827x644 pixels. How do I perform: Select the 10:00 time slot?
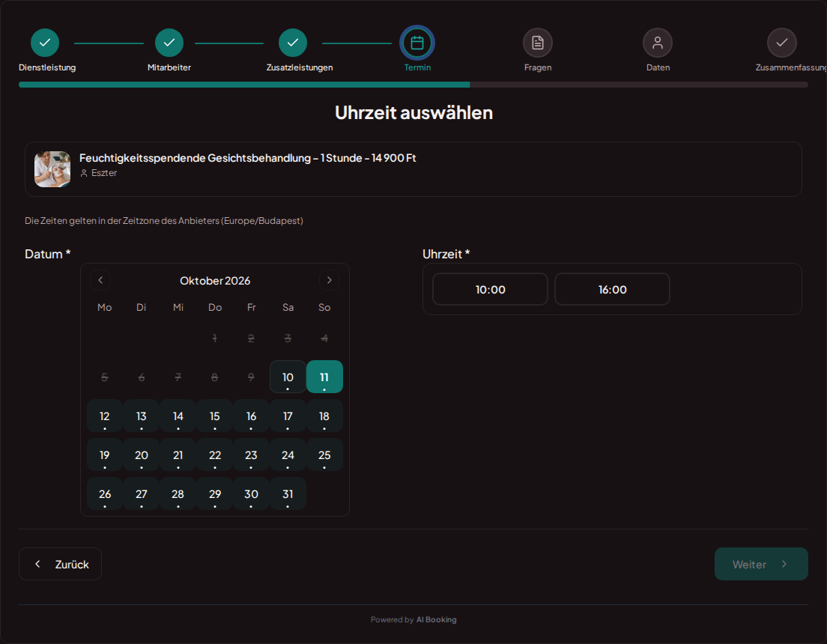[x=490, y=289]
